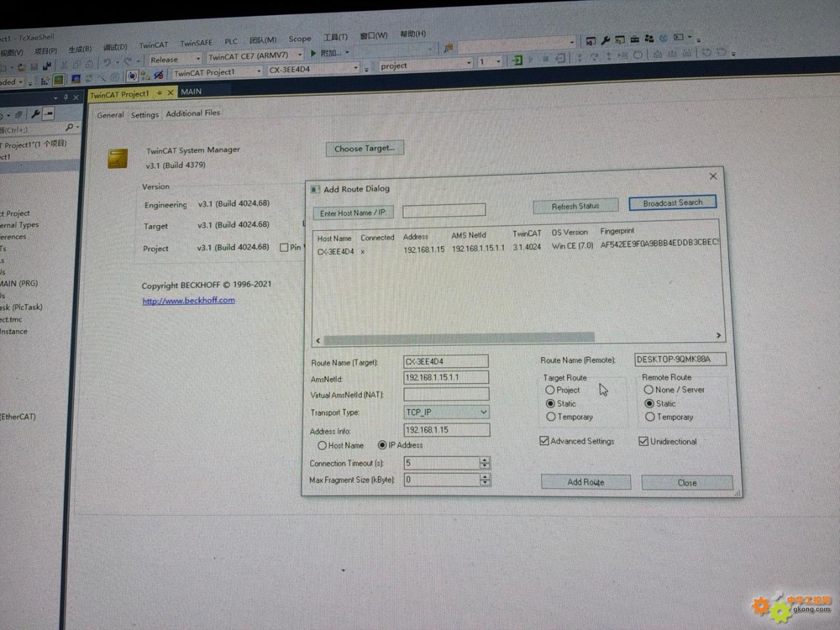
Task: Select Host Name for Address Info
Action: click(322, 446)
